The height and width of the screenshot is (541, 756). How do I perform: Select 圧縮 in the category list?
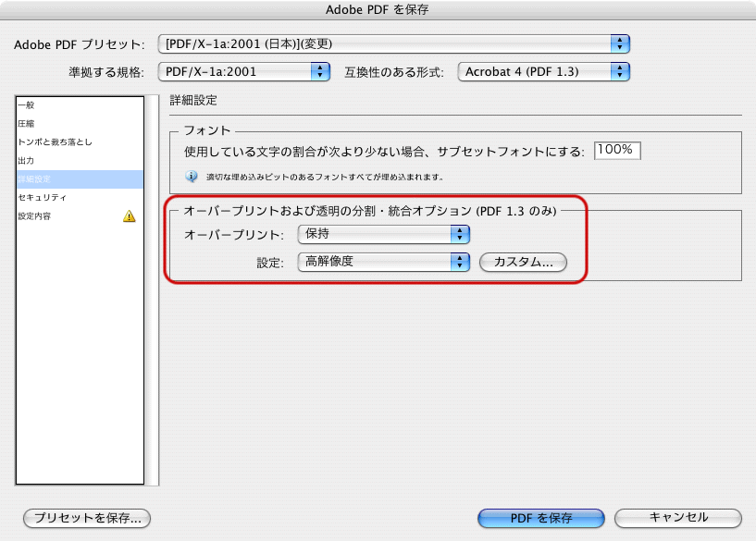pos(80,123)
